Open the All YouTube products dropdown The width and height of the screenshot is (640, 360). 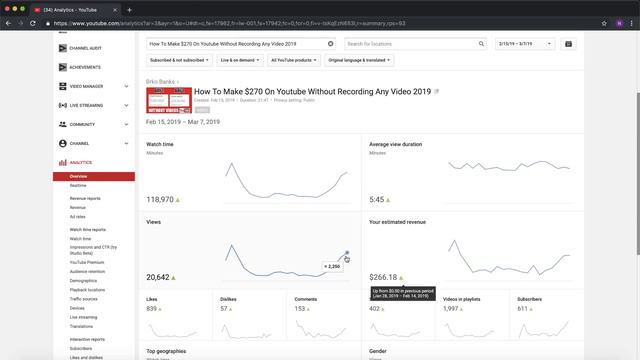tap(294, 60)
